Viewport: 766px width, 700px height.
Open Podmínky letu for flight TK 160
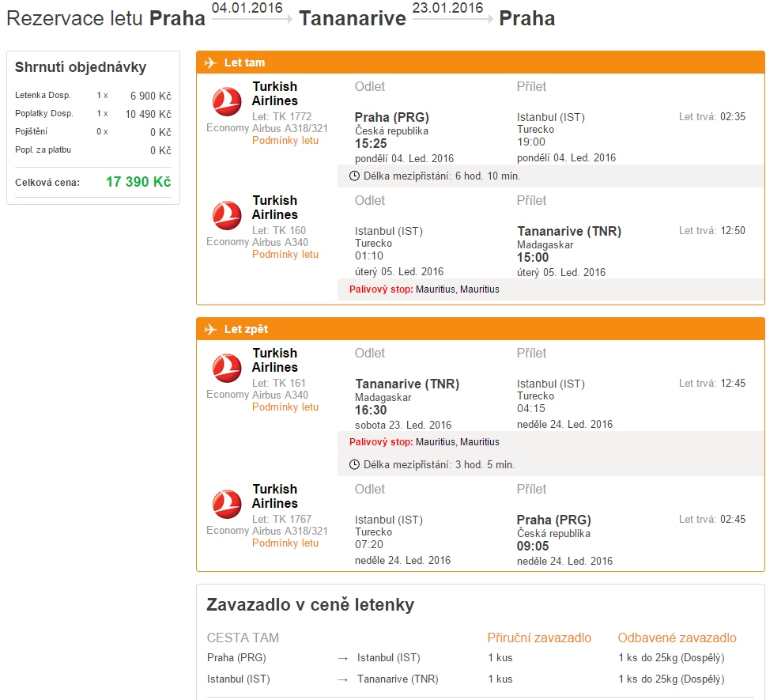point(285,254)
